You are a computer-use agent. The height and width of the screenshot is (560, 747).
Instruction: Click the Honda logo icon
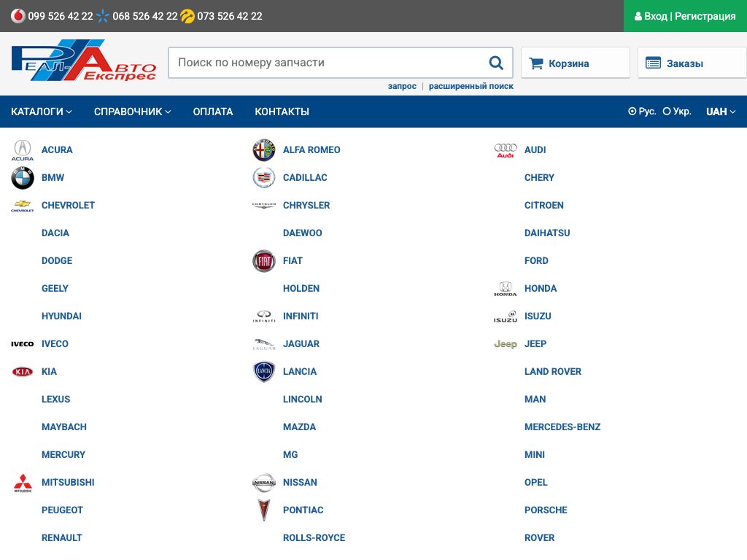[x=506, y=289]
